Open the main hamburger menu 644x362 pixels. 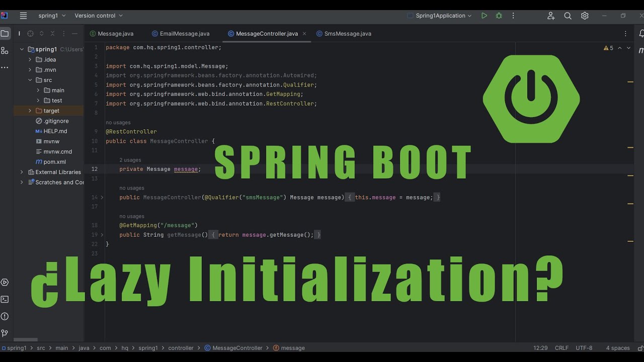tap(23, 16)
